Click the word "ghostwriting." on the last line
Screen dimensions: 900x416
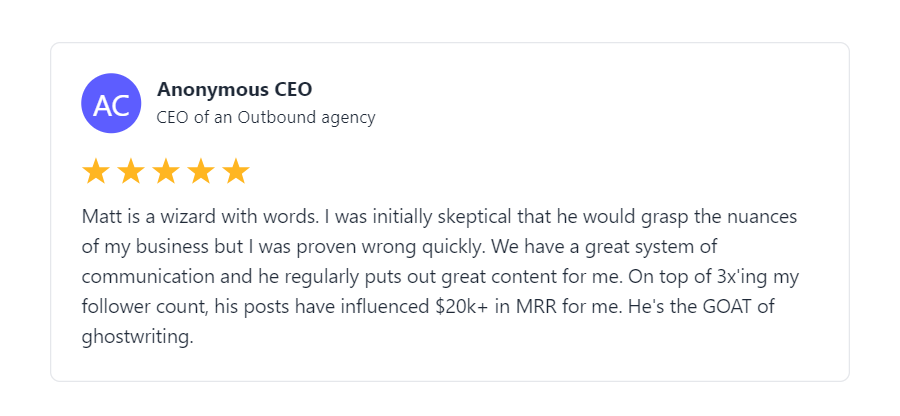(137, 336)
